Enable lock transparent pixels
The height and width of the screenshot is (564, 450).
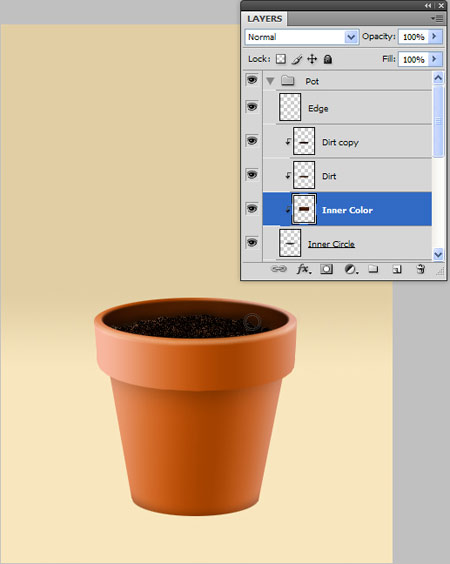point(281,59)
